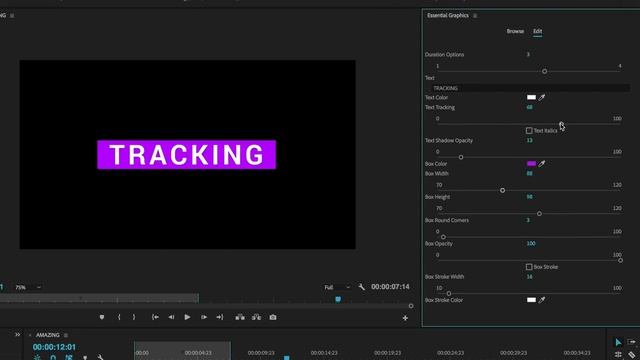Click the TRACKING text input field
Image resolution: width=640 pixels, height=360 pixels.
coord(530,88)
